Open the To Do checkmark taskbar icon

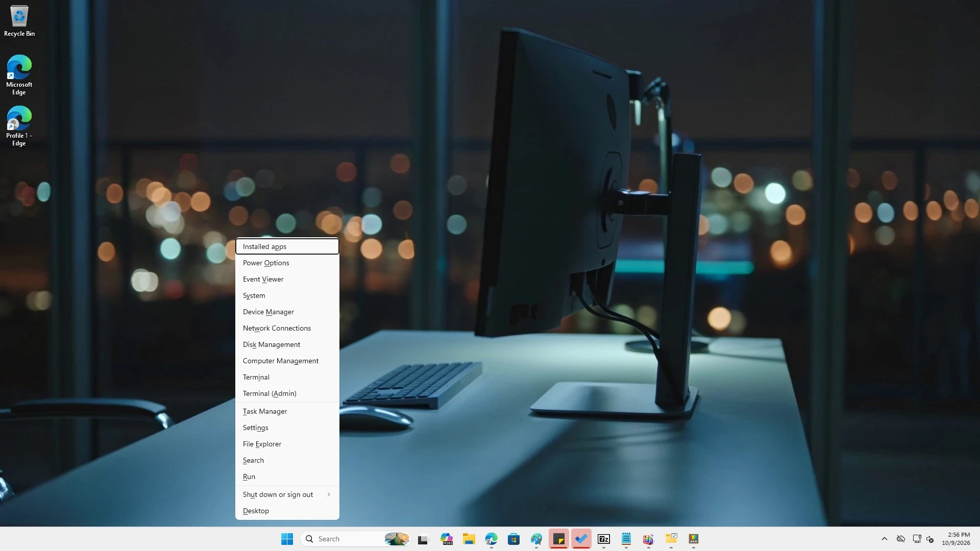(581, 539)
